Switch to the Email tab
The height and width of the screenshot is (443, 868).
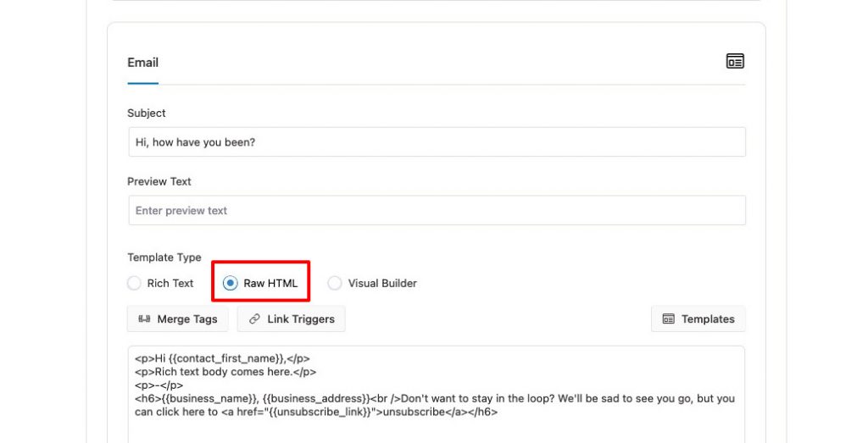coord(142,63)
